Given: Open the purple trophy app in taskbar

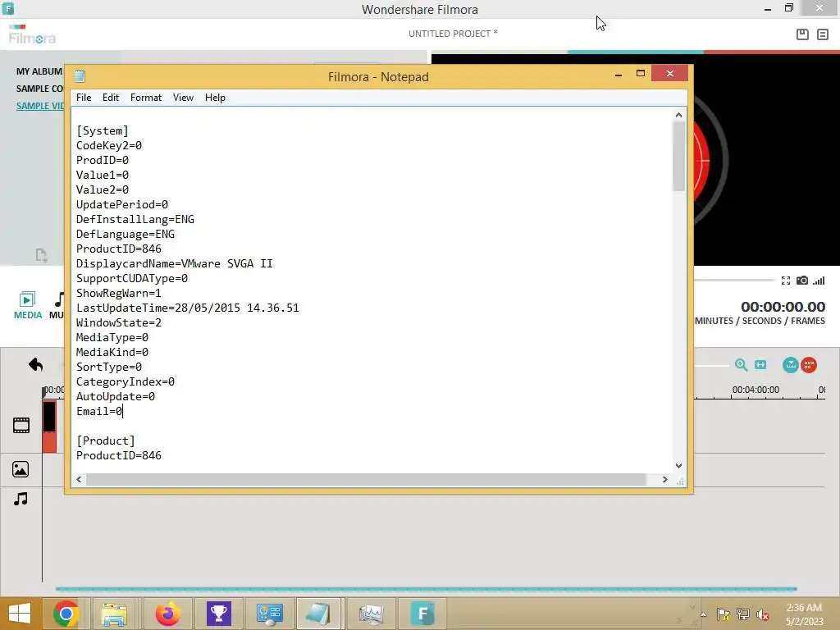Looking at the screenshot, I should [x=218, y=614].
